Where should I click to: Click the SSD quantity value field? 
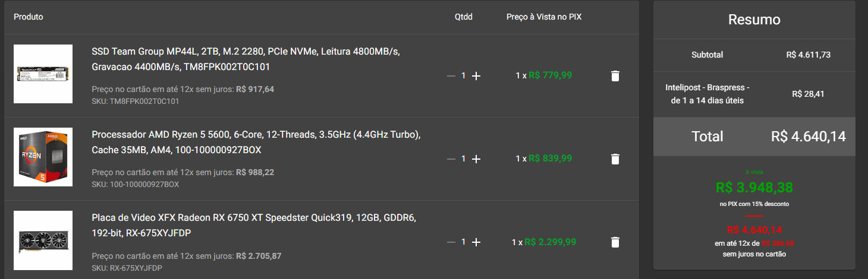(464, 76)
